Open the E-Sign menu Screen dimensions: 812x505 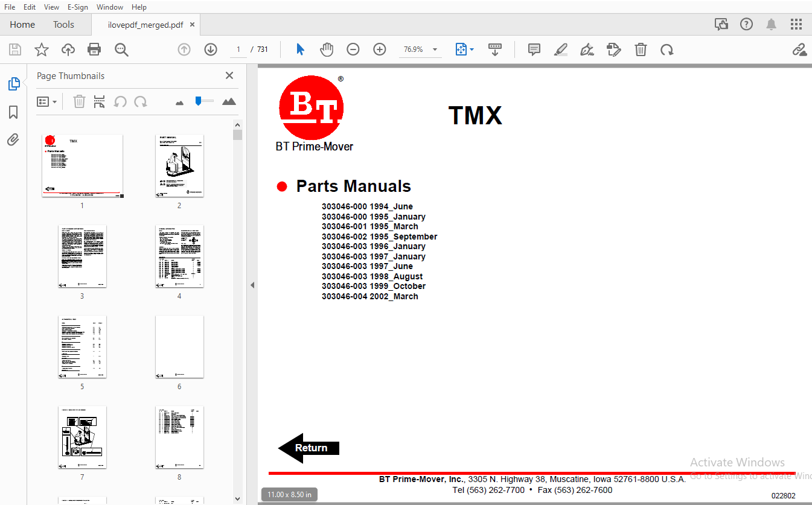point(78,7)
